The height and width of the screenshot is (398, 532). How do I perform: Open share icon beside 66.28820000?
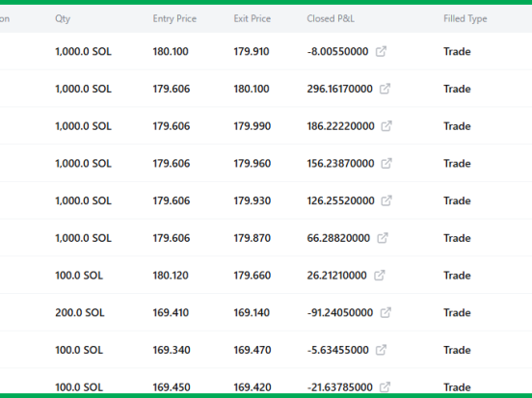tap(383, 238)
